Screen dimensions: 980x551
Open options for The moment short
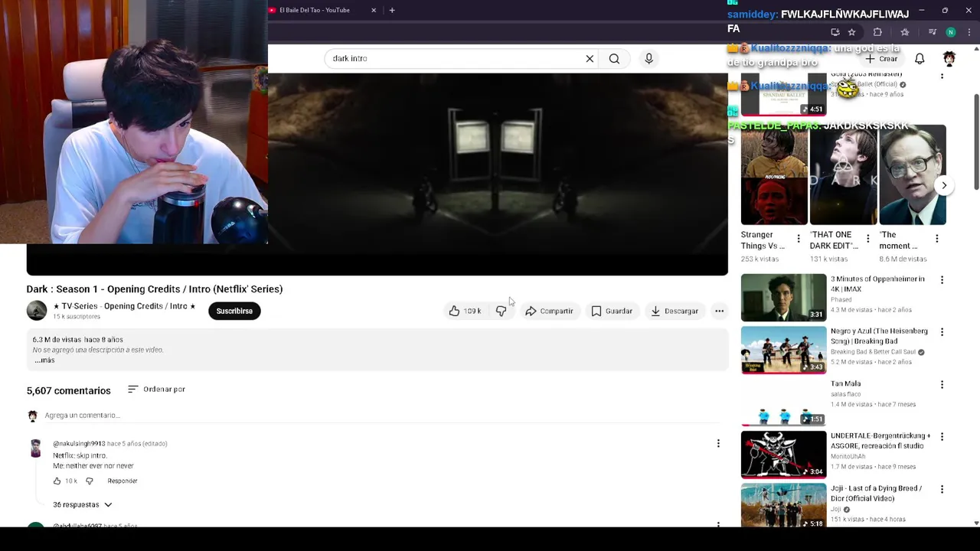pos(936,239)
